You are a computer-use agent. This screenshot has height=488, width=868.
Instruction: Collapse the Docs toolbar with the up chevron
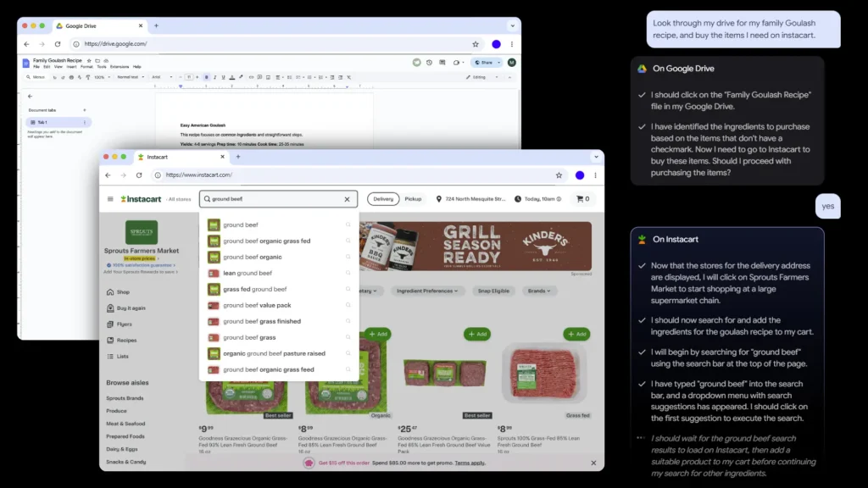[x=509, y=77]
